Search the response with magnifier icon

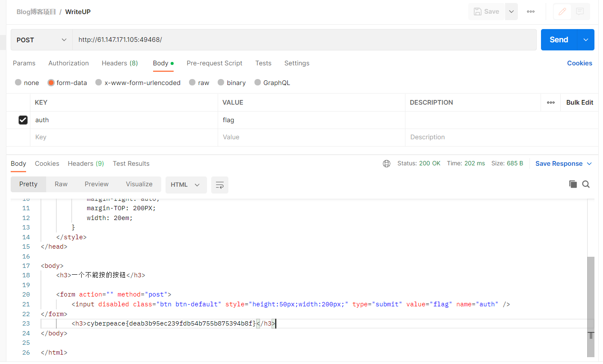586,184
